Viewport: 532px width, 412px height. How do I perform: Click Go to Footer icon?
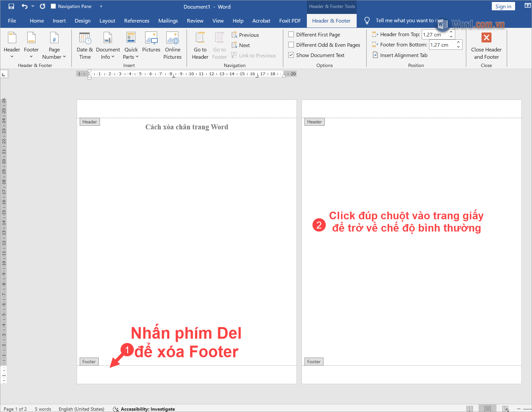tap(219, 38)
